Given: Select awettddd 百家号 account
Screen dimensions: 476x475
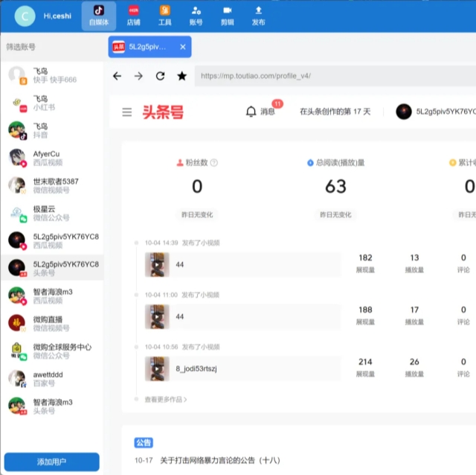Looking at the screenshot, I should click(x=51, y=379).
